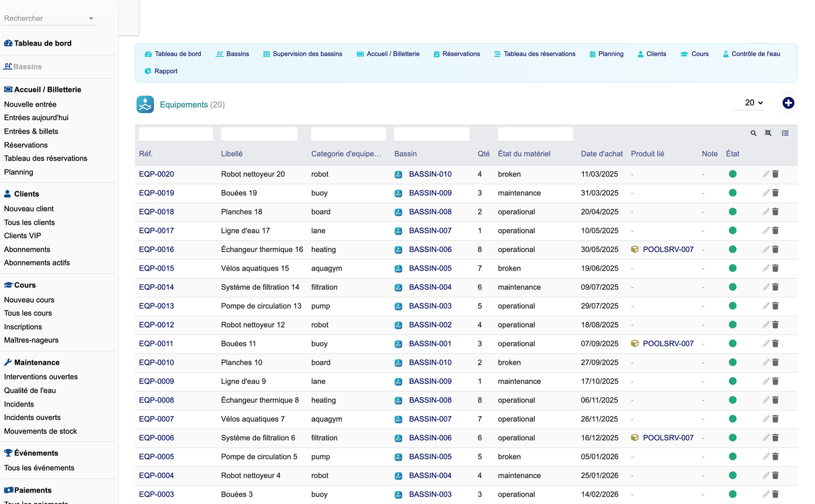Image resolution: width=815 pixels, height=504 pixels.
Task: Edit EQP-0020 with its pencil icon
Action: pyautogui.click(x=766, y=174)
